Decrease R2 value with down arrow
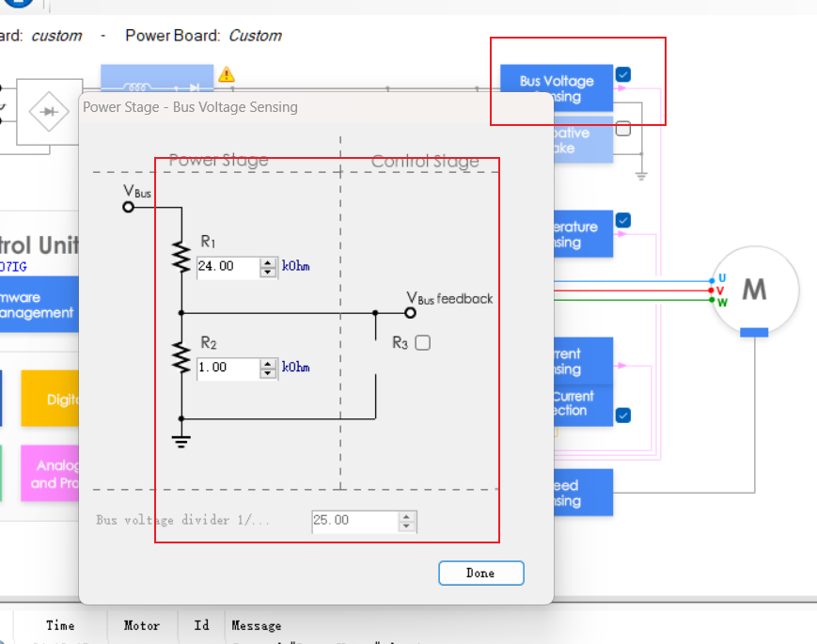817x644 pixels. (268, 373)
